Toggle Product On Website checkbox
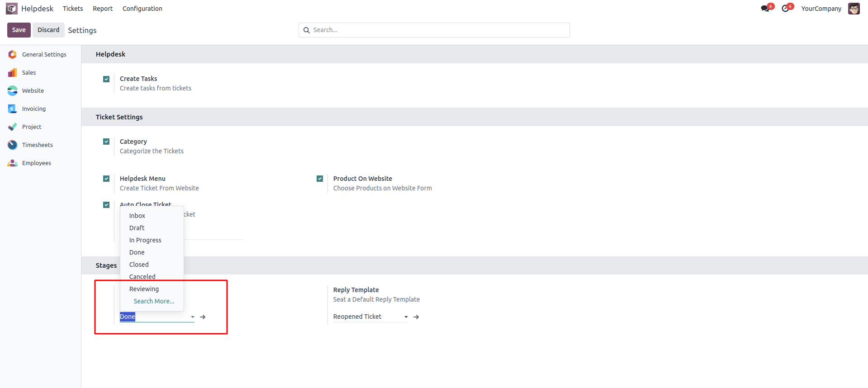Screen dimensions: 868x388 point(320,179)
